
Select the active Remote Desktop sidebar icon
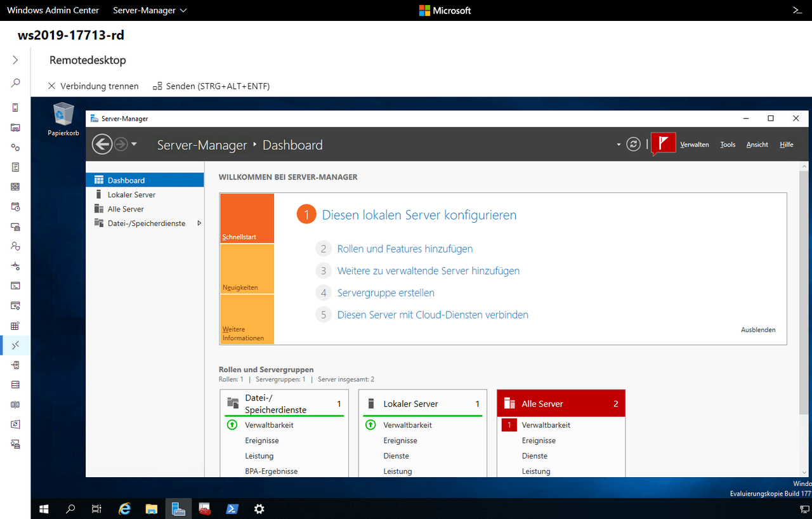[x=15, y=345]
